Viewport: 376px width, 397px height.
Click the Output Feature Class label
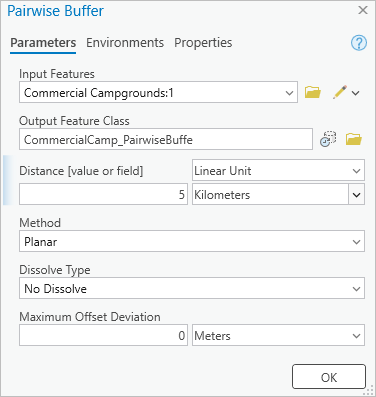pyautogui.click(x=74, y=121)
